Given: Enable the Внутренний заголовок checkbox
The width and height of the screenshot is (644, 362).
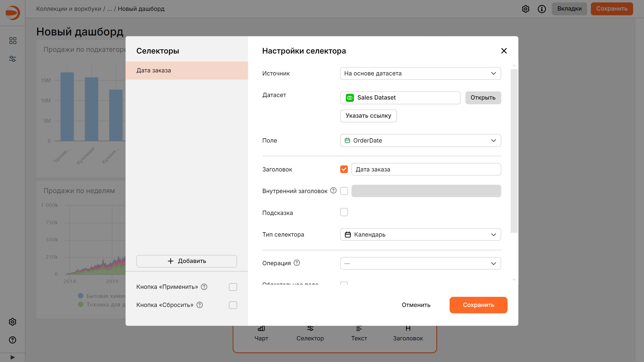Looking at the screenshot, I should 344,191.
